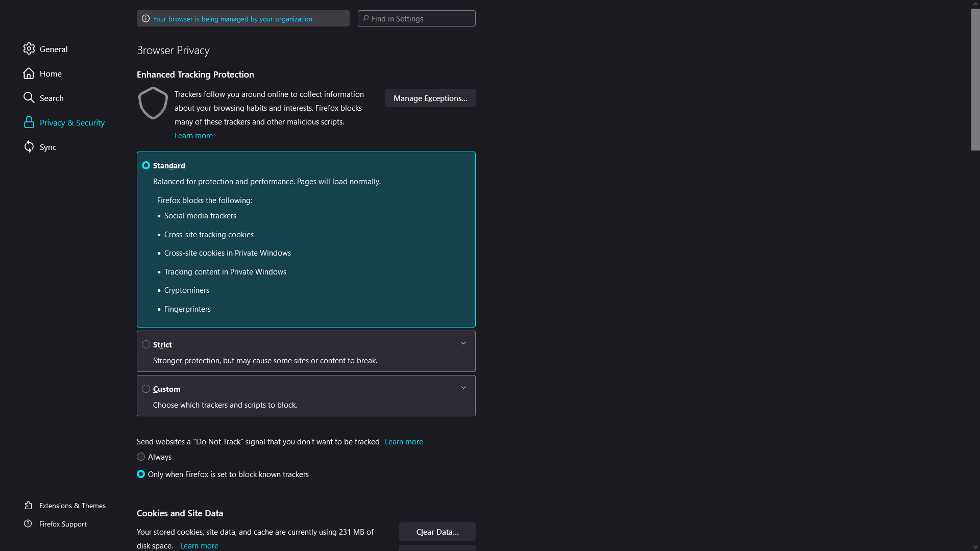
Task: Open Extensions & Themes puzzle icon
Action: [29, 505]
